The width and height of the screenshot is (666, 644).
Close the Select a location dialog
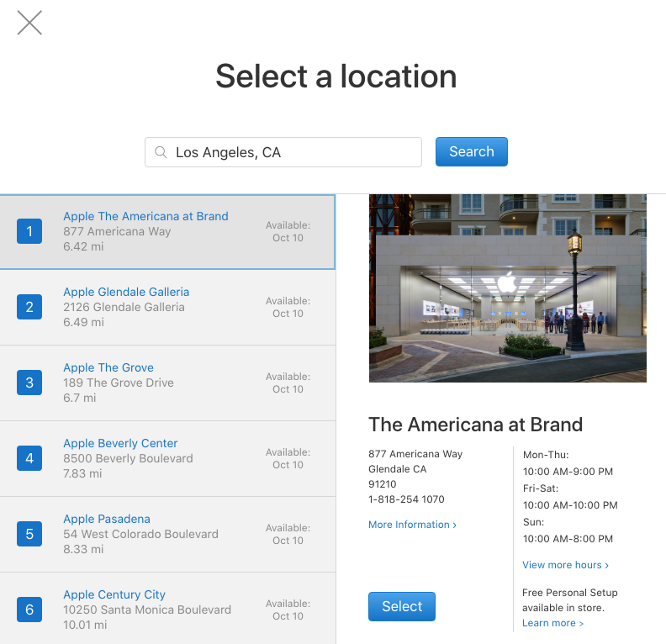pos(29,23)
